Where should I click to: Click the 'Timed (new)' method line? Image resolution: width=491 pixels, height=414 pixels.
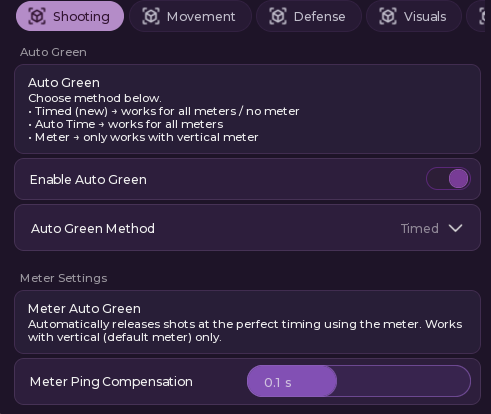pos(164,111)
